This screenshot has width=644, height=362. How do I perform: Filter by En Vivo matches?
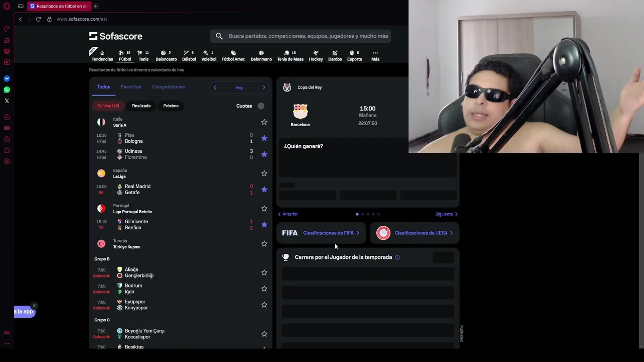(108, 106)
